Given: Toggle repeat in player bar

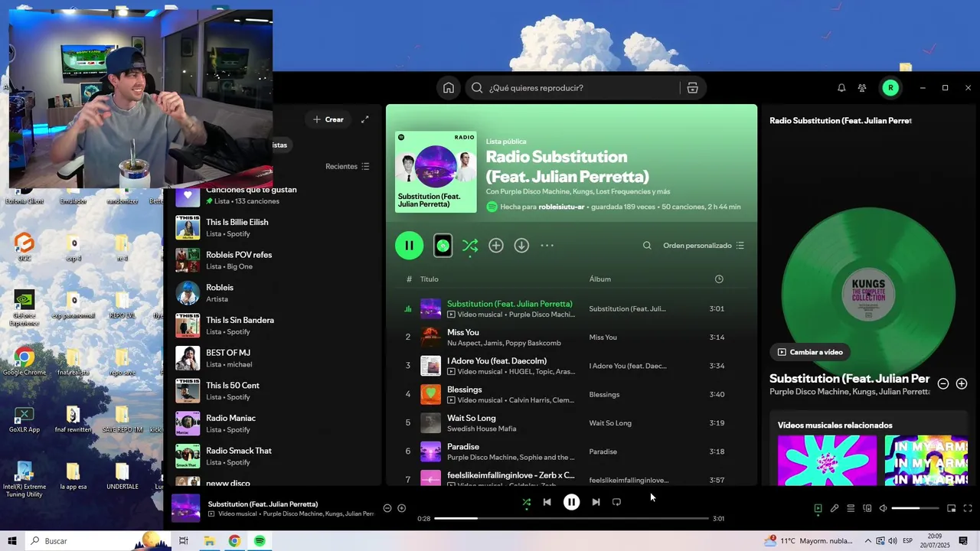Looking at the screenshot, I should [616, 502].
